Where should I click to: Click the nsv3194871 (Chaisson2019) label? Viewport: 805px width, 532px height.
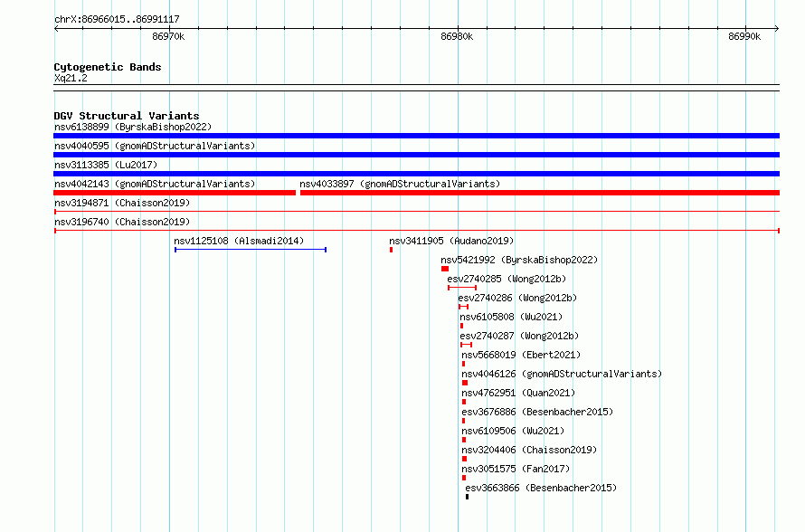tap(122, 203)
